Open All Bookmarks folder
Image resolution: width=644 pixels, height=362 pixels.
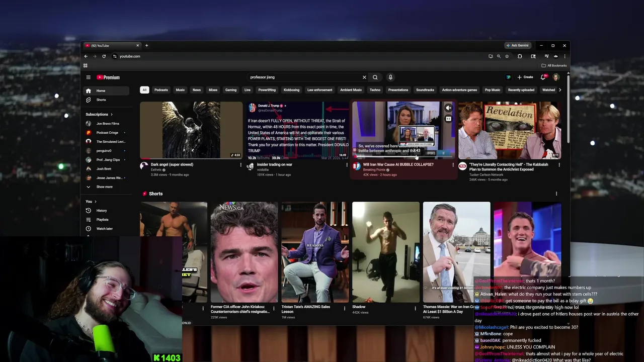point(554,65)
